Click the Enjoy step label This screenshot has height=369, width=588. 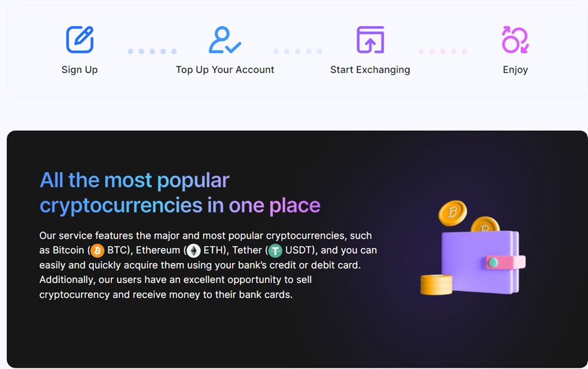coord(515,70)
